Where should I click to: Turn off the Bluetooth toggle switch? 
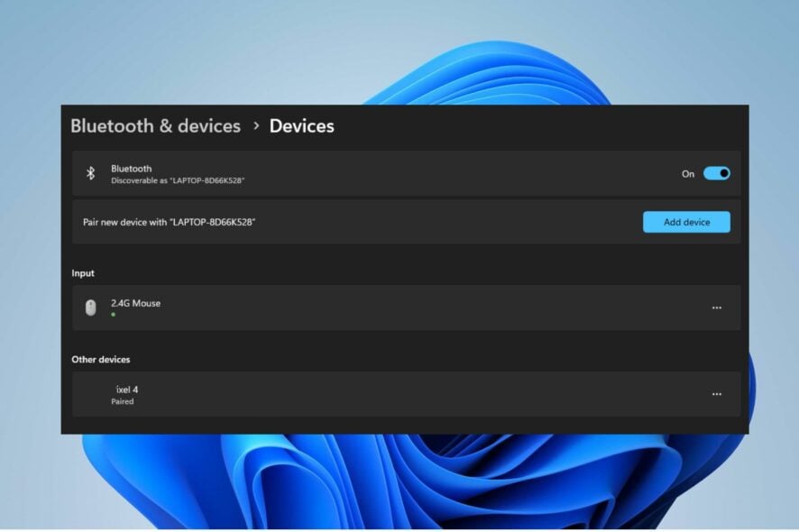click(x=716, y=174)
